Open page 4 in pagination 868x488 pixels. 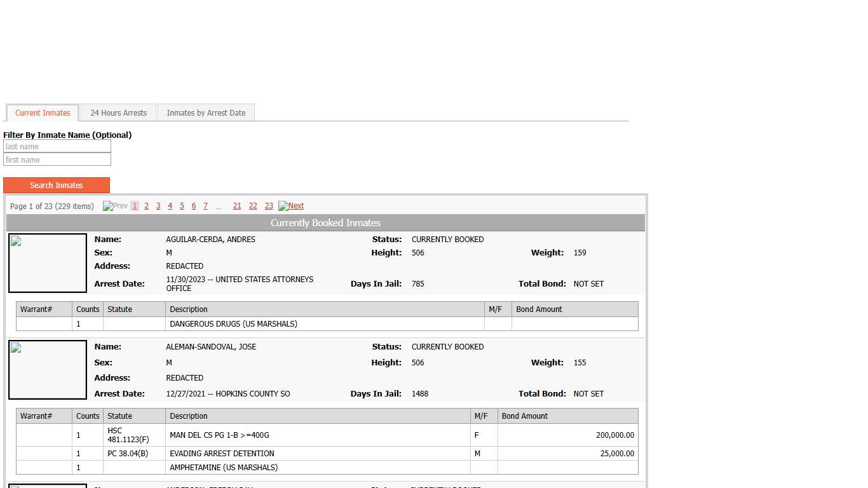click(x=170, y=206)
